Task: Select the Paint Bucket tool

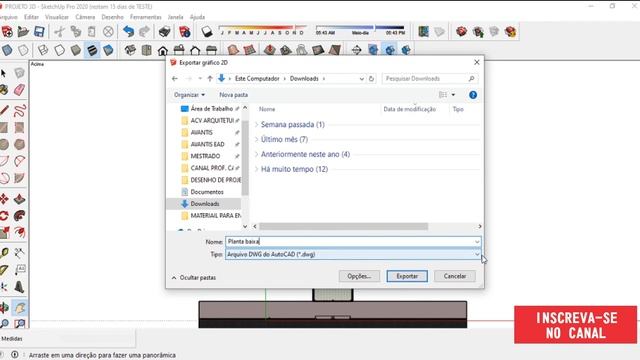Action: pos(4,90)
